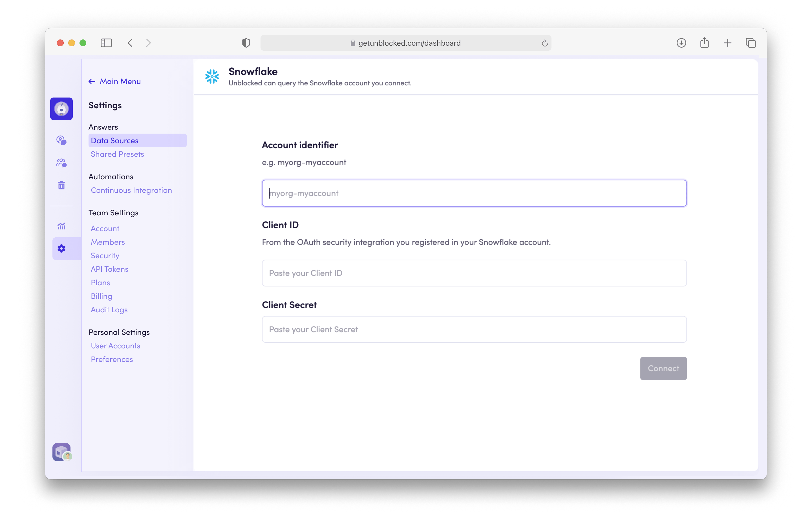Open a new browser tab
The height and width of the screenshot is (513, 812).
tap(728, 43)
